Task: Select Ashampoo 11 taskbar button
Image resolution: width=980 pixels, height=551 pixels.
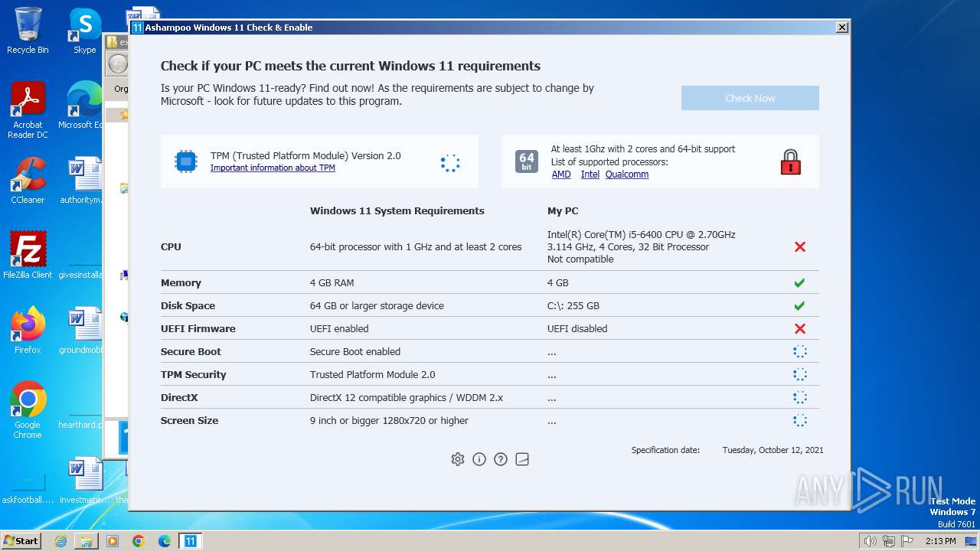Action: tap(191, 541)
